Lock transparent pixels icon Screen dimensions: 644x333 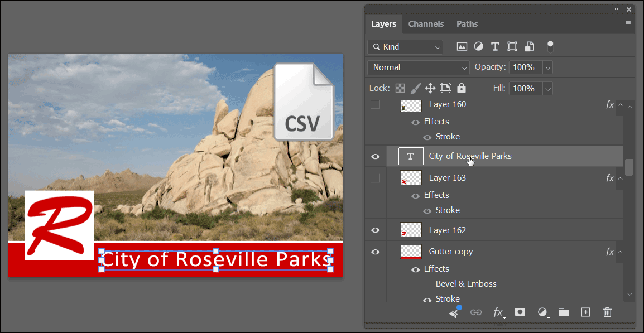point(400,88)
